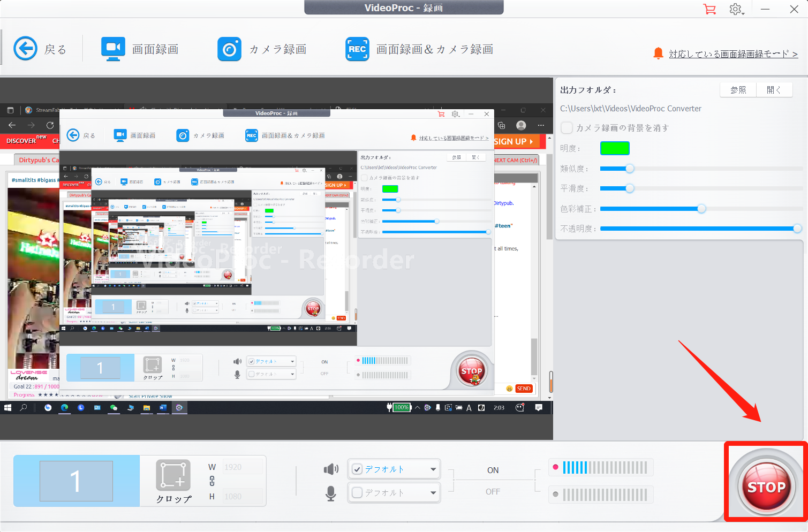
Task: Toggle the aspect ratio lock chain icon
Action: [212, 481]
